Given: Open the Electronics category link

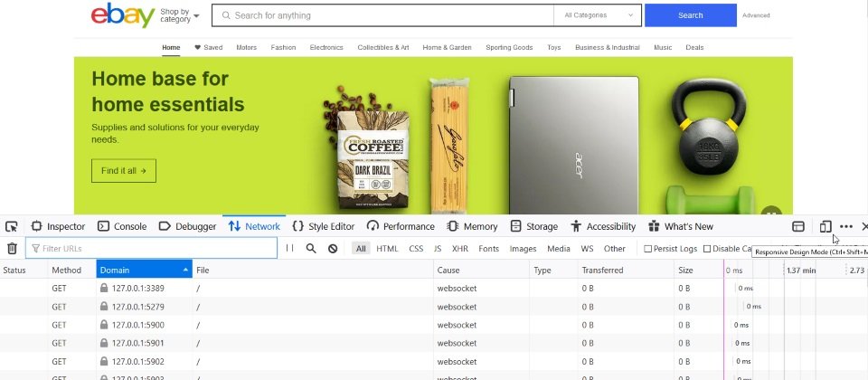Looking at the screenshot, I should coord(326,48).
